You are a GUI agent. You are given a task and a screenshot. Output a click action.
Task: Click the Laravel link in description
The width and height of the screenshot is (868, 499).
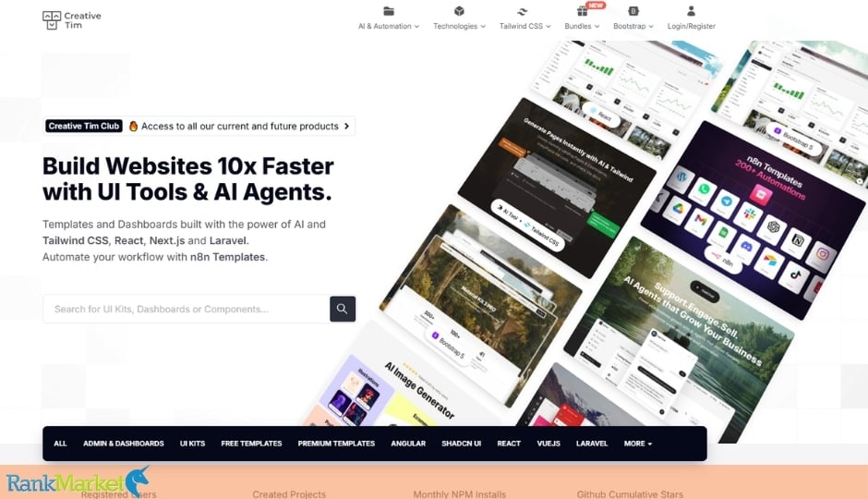tap(228, 241)
